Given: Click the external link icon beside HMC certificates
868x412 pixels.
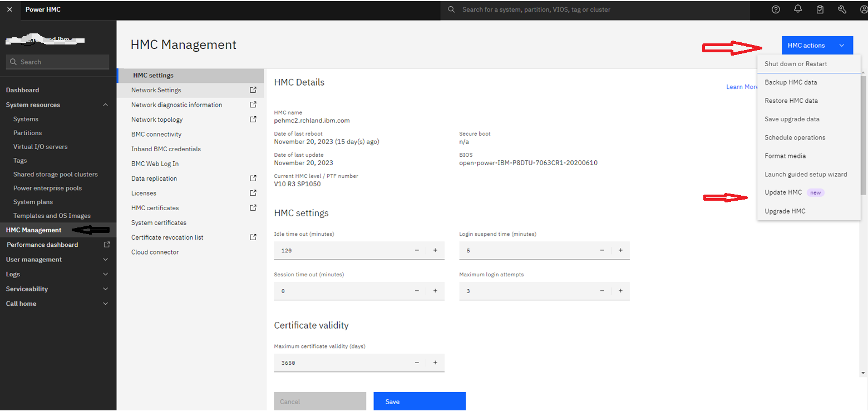Looking at the screenshot, I should click(253, 207).
